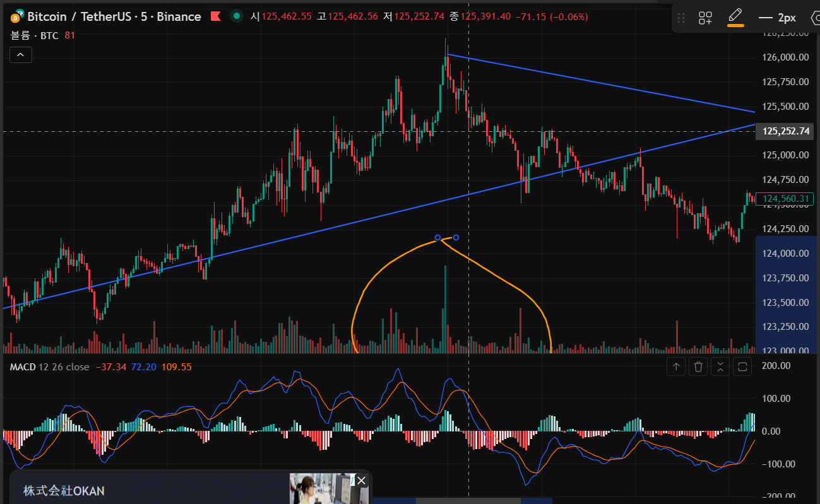The image size is (820, 504).
Task: Open the 株式会社OKAN ad link
Action: coord(64,491)
